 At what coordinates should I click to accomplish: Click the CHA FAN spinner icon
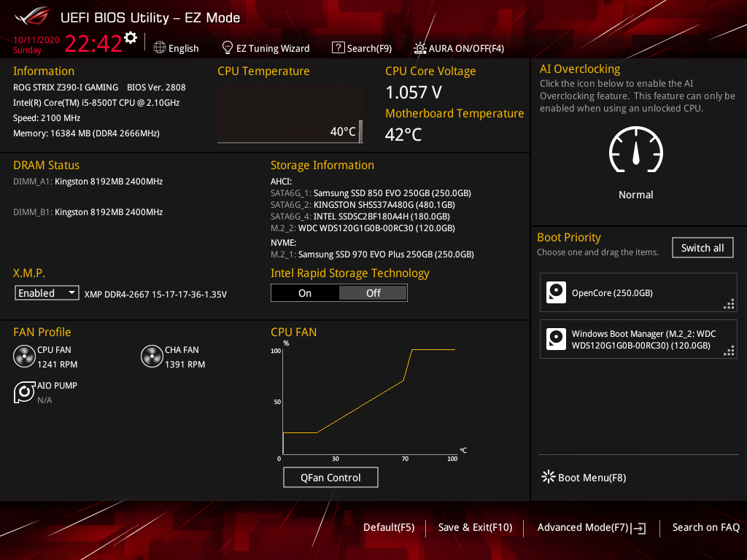[152, 357]
